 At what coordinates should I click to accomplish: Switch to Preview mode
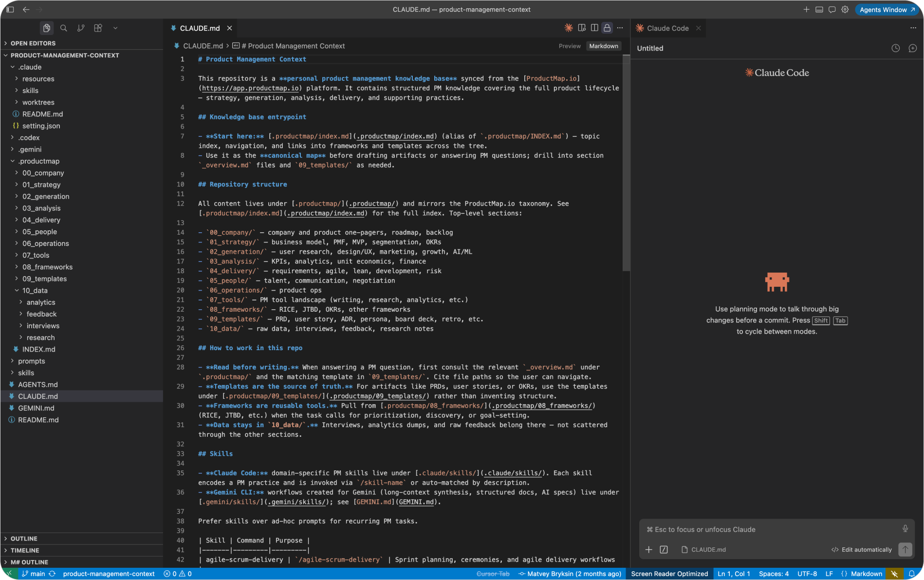570,46
